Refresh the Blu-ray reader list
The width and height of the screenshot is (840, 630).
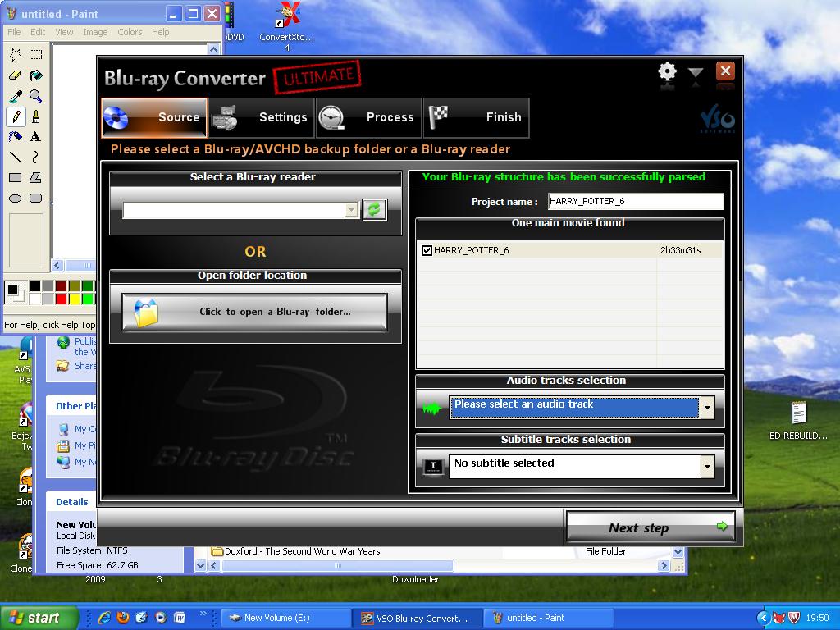[x=374, y=209]
